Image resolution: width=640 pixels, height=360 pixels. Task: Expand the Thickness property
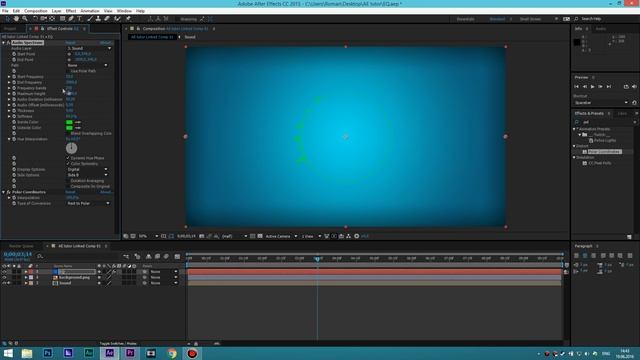pyautogui.click(x=9, y=111)
